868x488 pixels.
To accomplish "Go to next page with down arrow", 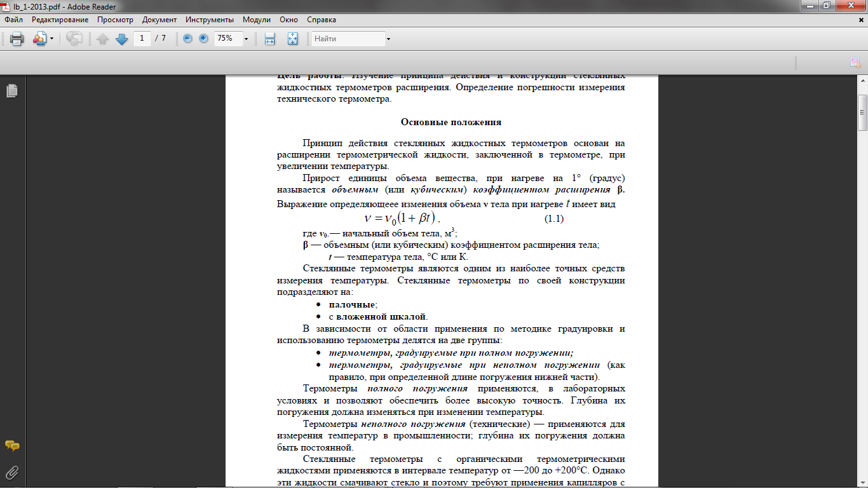I will point(121,39).
